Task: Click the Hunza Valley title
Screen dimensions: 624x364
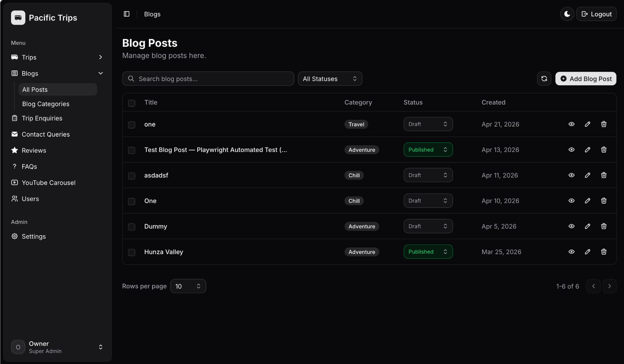Action: tap(163, 252)
